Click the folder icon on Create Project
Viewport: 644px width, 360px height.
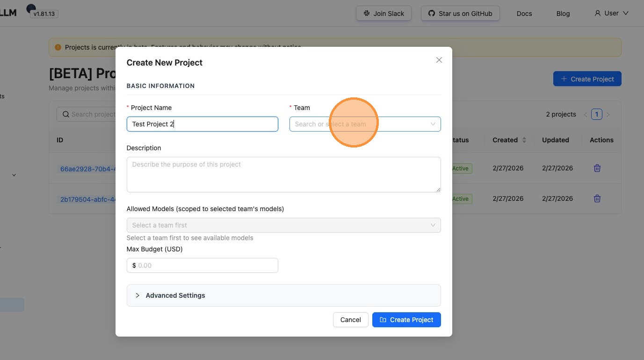point(383,320)
